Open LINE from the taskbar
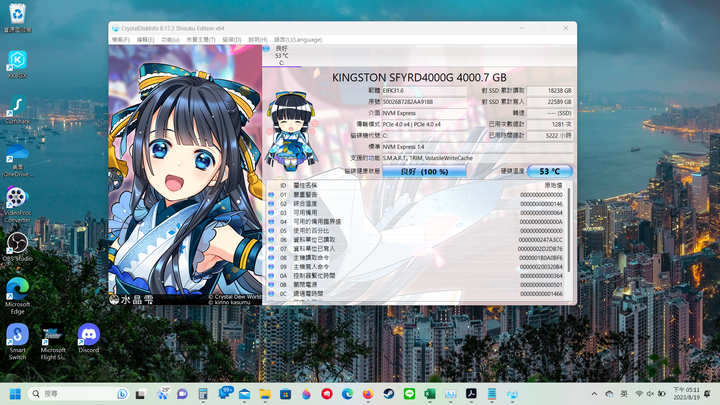The image size is (720, 405). [x=409, y=394]
